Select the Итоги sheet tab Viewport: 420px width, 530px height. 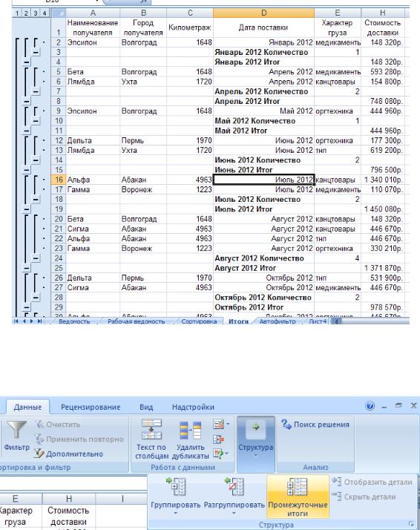[x=238, y=321]
